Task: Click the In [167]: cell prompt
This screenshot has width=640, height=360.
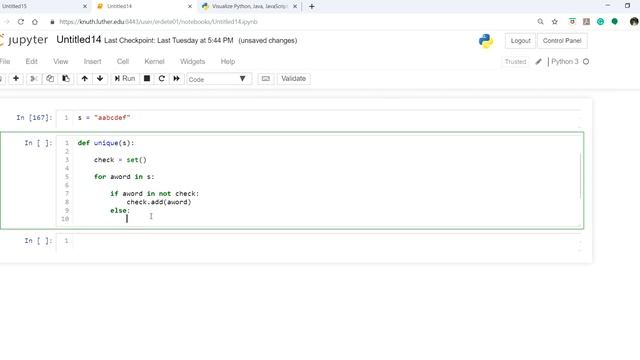Action: [x=34, y=118]
